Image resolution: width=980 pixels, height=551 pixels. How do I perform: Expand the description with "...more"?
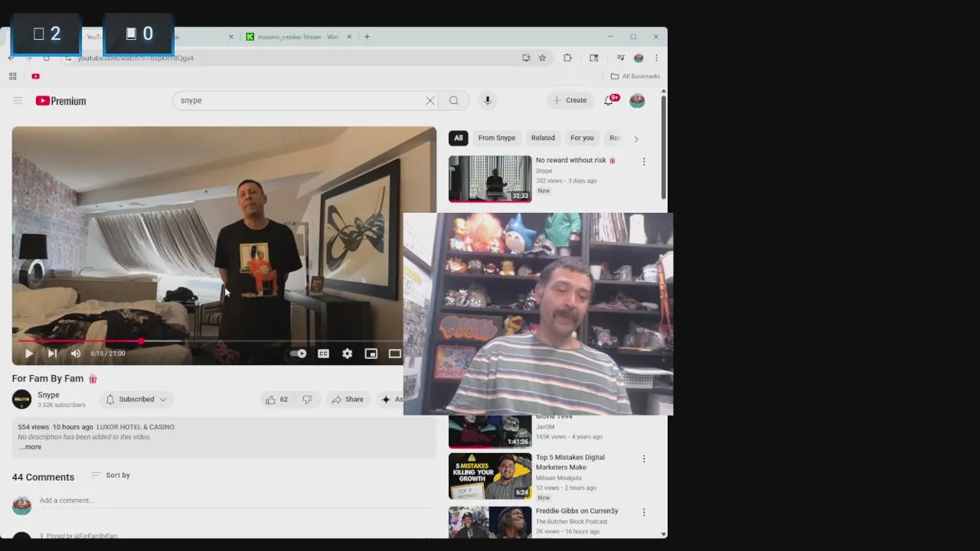coord(31,447)
